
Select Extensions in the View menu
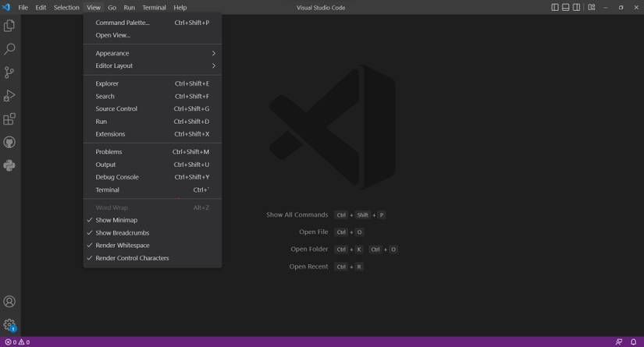[152, 134]
